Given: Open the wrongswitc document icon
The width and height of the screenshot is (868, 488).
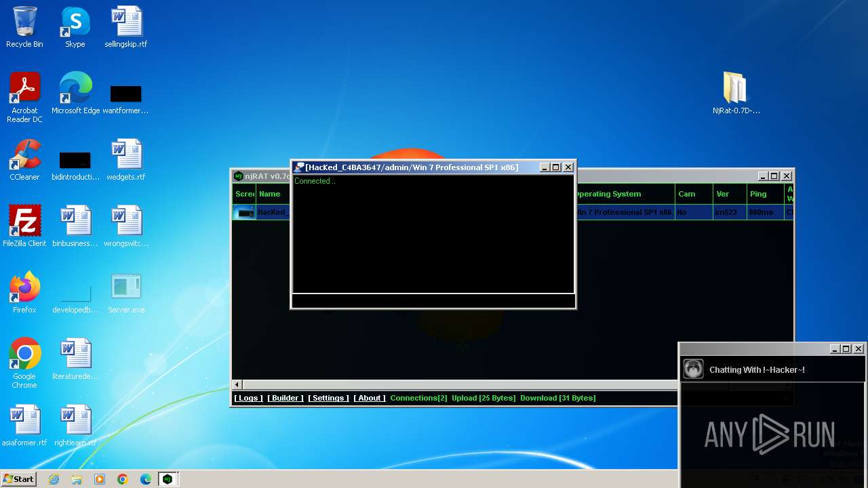Looking at the screenshot, I should [x=125, y=226].
